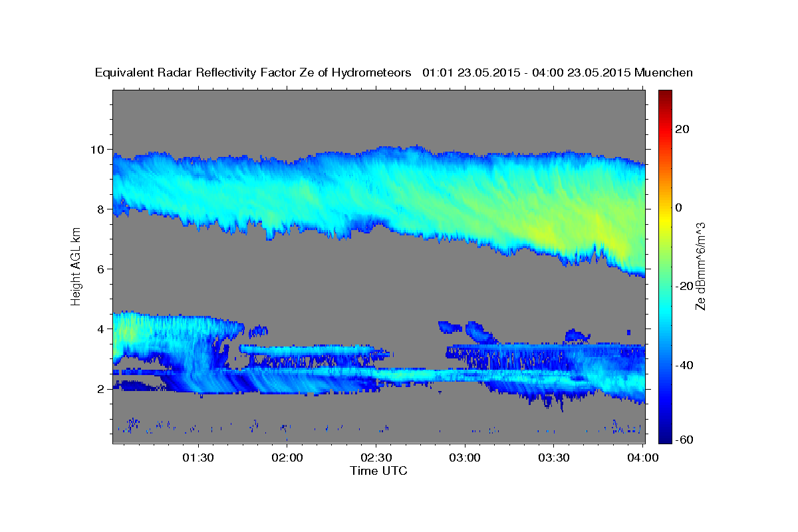Click the height tick label '2'
Screen dimensions: 798x532
pyautogui.click(x=102, y=389)
